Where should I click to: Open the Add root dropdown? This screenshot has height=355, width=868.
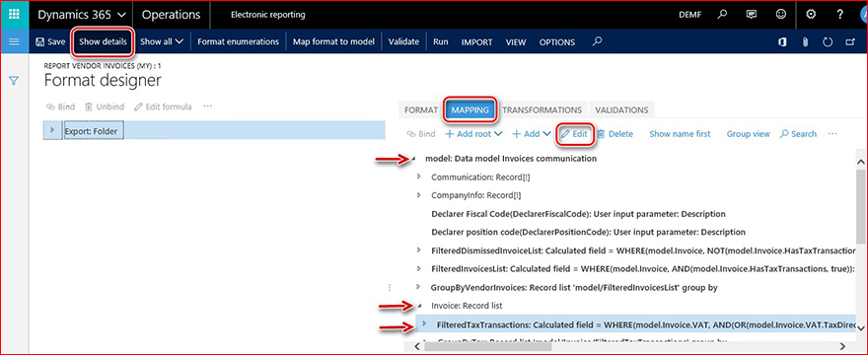pos(473,134)
